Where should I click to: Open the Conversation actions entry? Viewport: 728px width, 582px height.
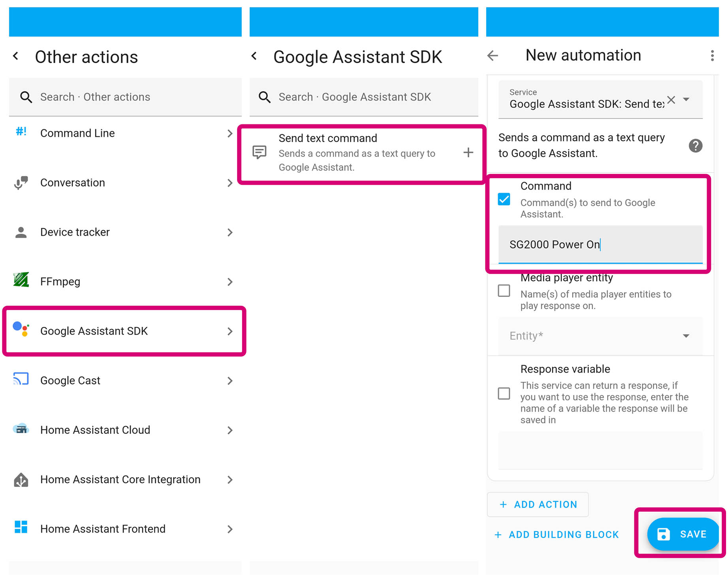pyautogui.click(x=125, y=183)
